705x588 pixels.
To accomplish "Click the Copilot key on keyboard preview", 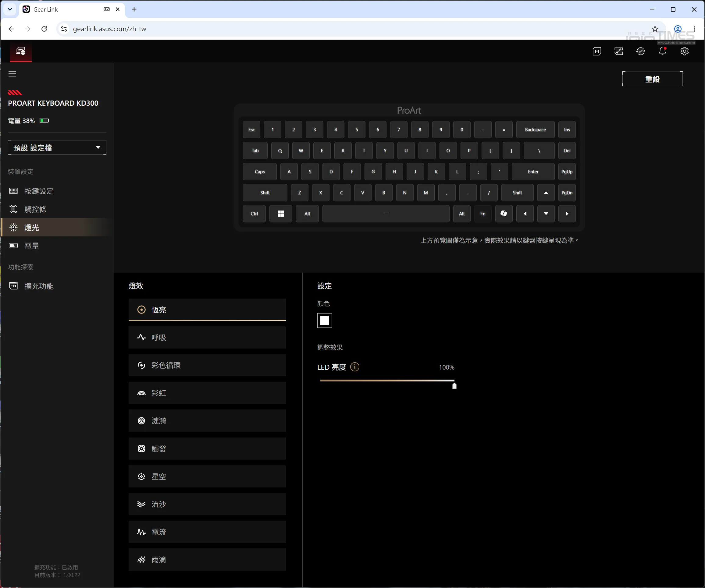I will coord(504,214).
